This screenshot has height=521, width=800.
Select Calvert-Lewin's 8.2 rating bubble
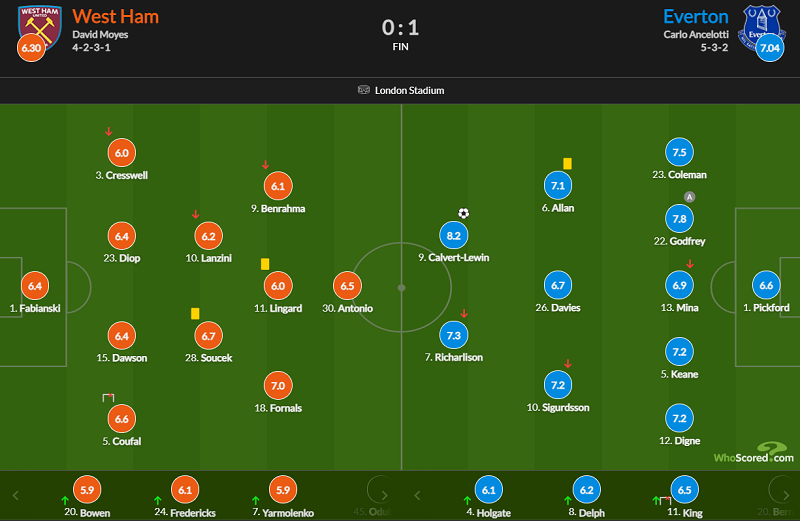pyautogui.click(x=454, y=235)
